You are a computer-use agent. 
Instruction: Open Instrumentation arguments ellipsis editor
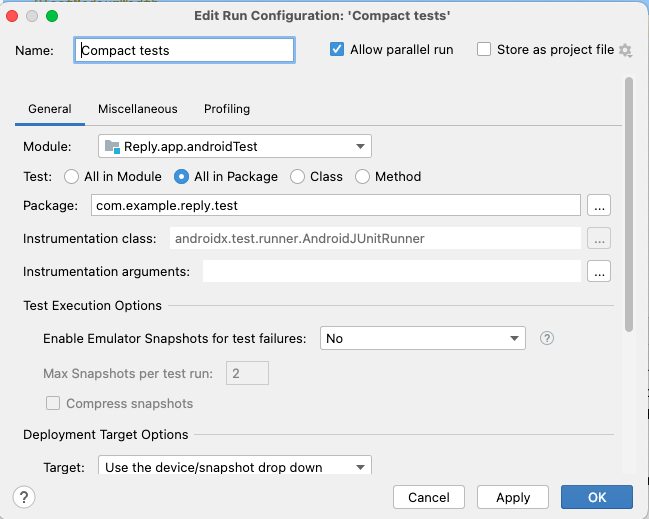click(x=599, y=271)
